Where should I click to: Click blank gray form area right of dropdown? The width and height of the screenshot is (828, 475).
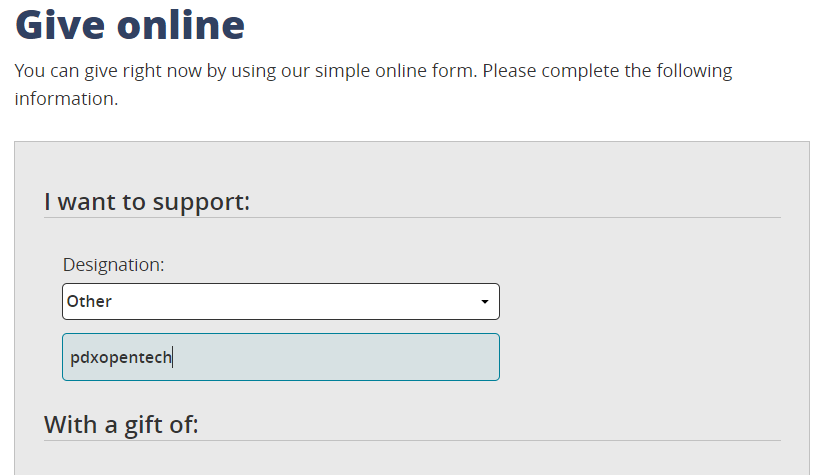(639, 301)
